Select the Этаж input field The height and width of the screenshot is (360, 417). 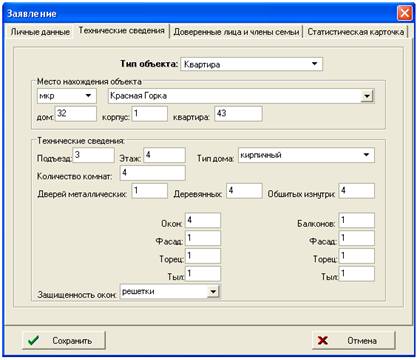[x=164, y=155]
